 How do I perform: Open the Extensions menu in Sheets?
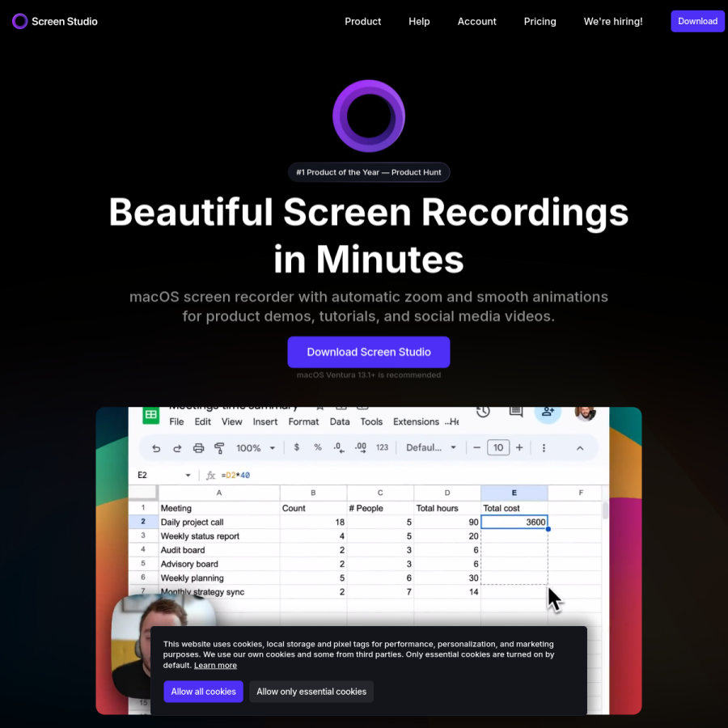(x=416, y=421)
